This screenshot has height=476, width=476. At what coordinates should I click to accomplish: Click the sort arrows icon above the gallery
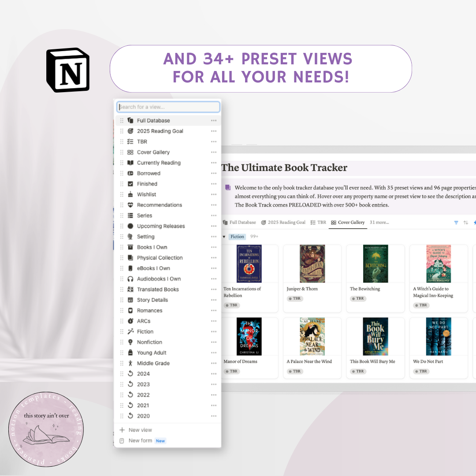coord(465,223)
